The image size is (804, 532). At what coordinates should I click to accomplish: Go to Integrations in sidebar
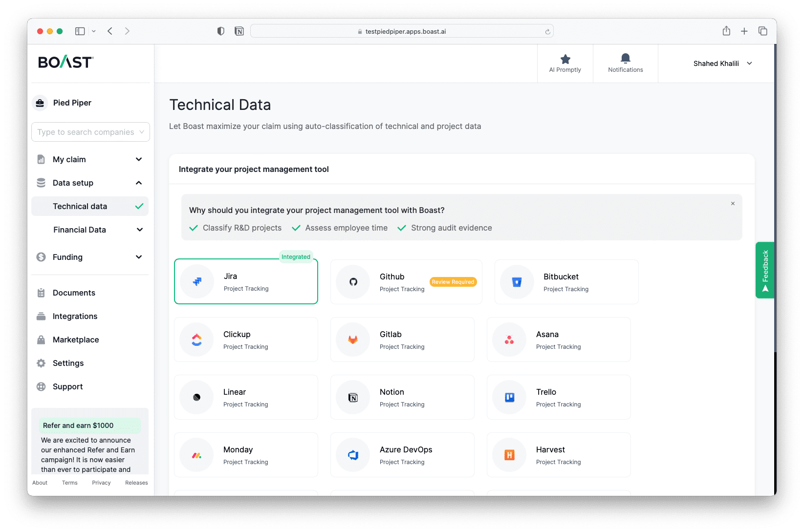click(75, 316)
